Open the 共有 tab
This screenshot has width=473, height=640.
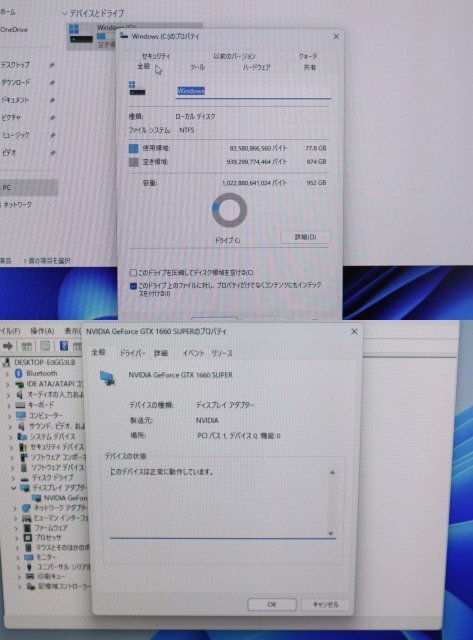[x=310, y=67]
